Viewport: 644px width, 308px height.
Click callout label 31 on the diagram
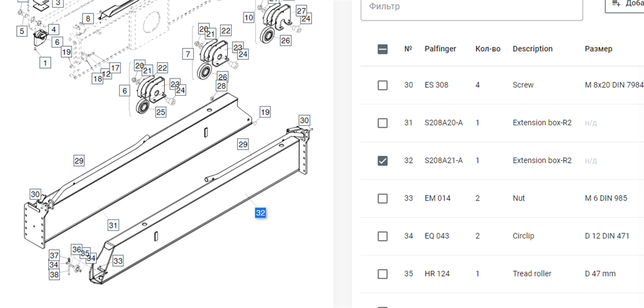[x=113, y=225]
